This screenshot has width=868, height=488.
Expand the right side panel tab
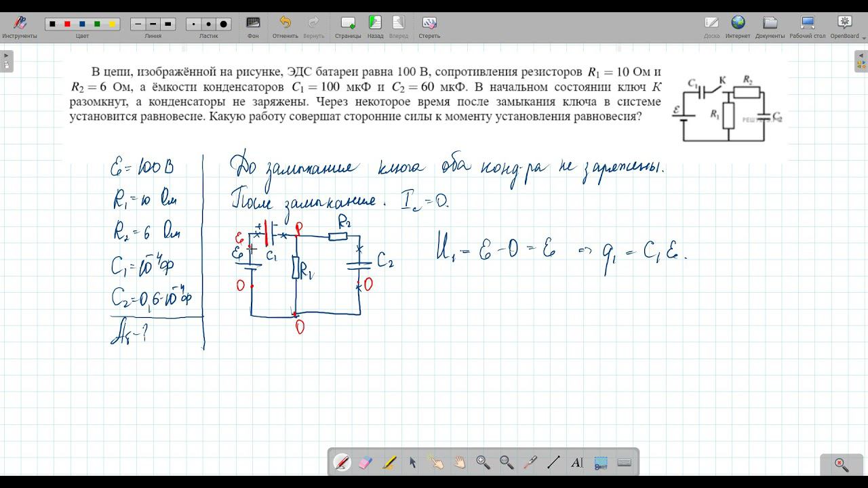tap(861, 61)
